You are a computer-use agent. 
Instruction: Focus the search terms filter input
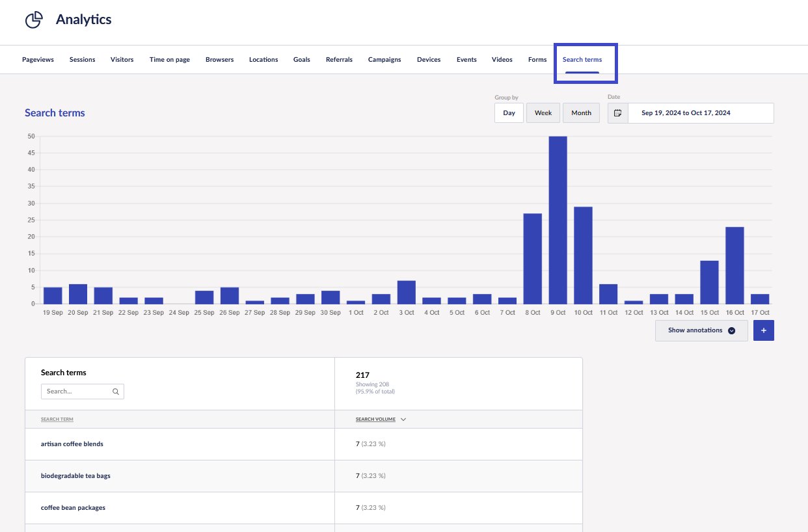(x=76, y=392)
